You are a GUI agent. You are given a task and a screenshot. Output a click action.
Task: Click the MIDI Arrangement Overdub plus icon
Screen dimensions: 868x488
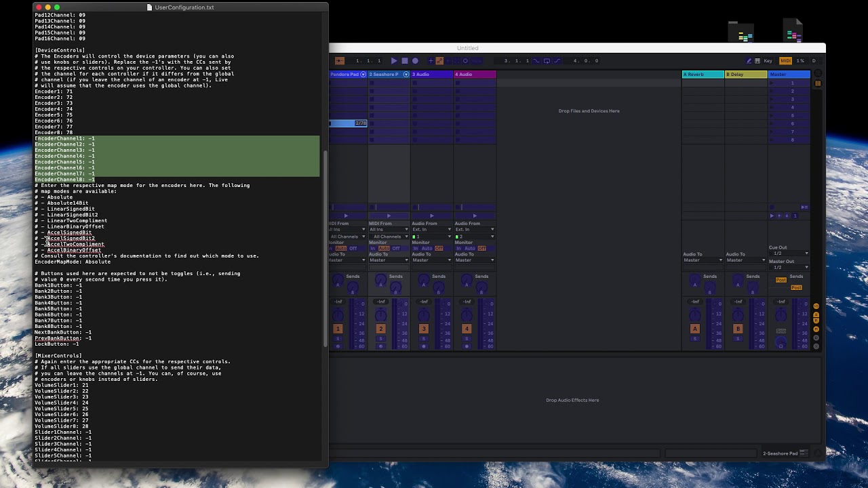pos(431,61)
